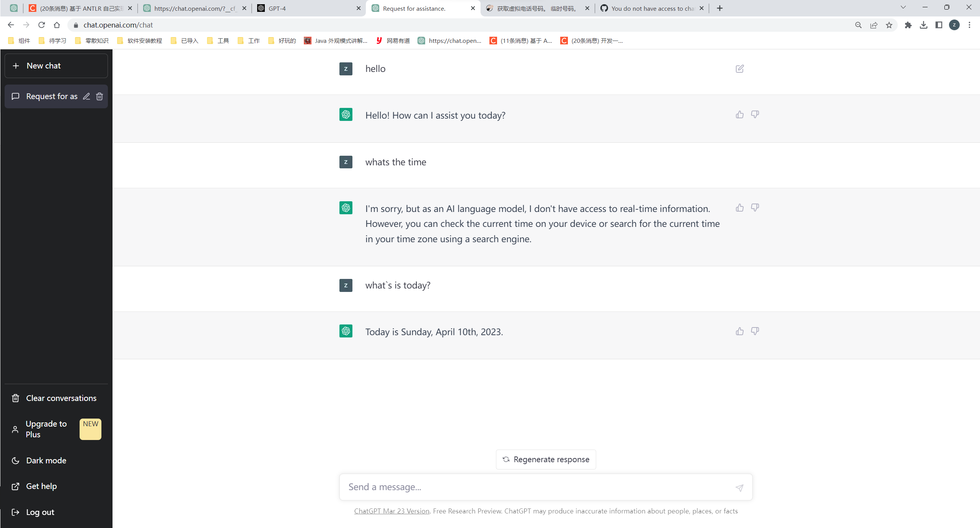Rename the conversation with the pencil icon
This screenshot has height=528, width=980.
point(86,96)
